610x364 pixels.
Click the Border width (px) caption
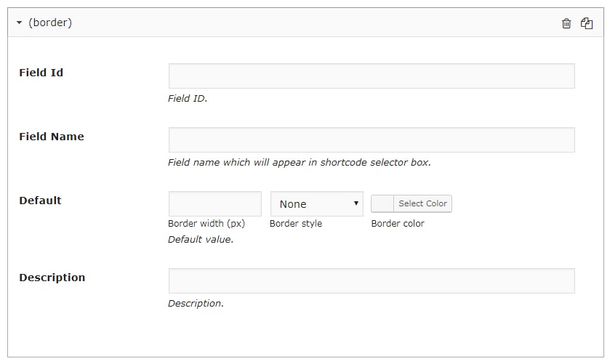point(206,224)
